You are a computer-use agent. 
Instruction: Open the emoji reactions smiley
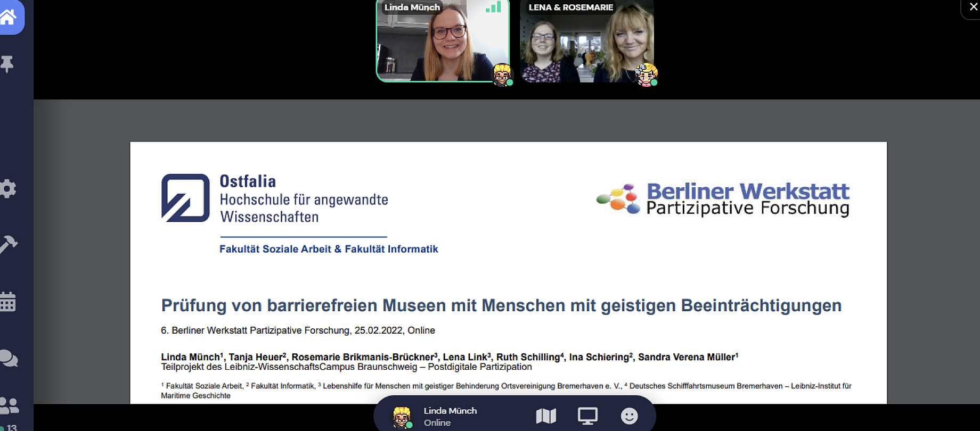click(629, 416)
